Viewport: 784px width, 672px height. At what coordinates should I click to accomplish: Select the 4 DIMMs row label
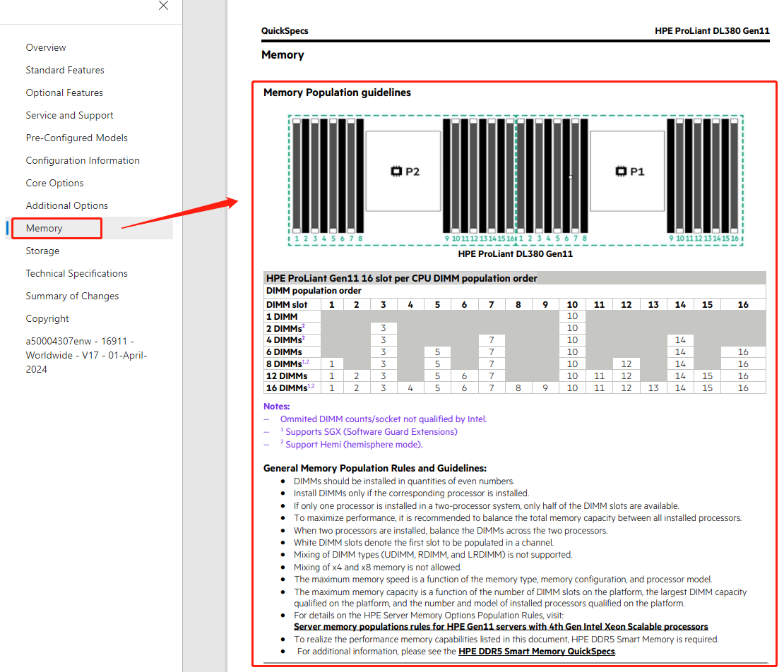[x=285, y=340]
